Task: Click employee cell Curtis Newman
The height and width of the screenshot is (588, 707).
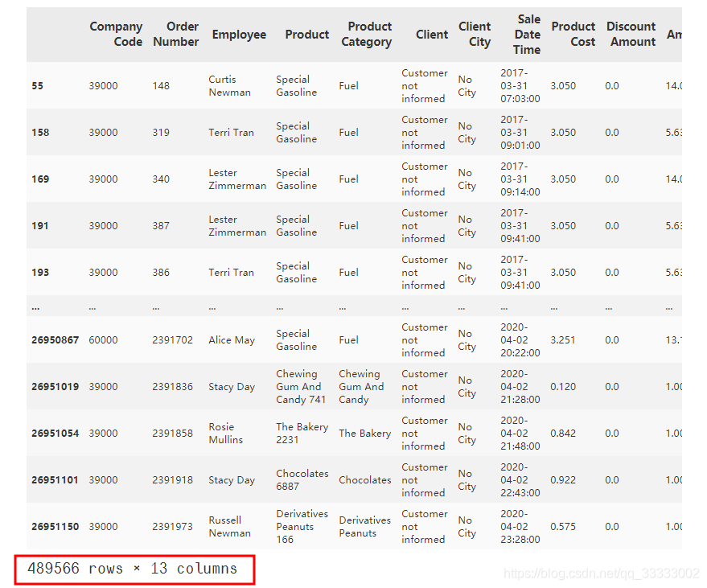Action: click(229, 86)
